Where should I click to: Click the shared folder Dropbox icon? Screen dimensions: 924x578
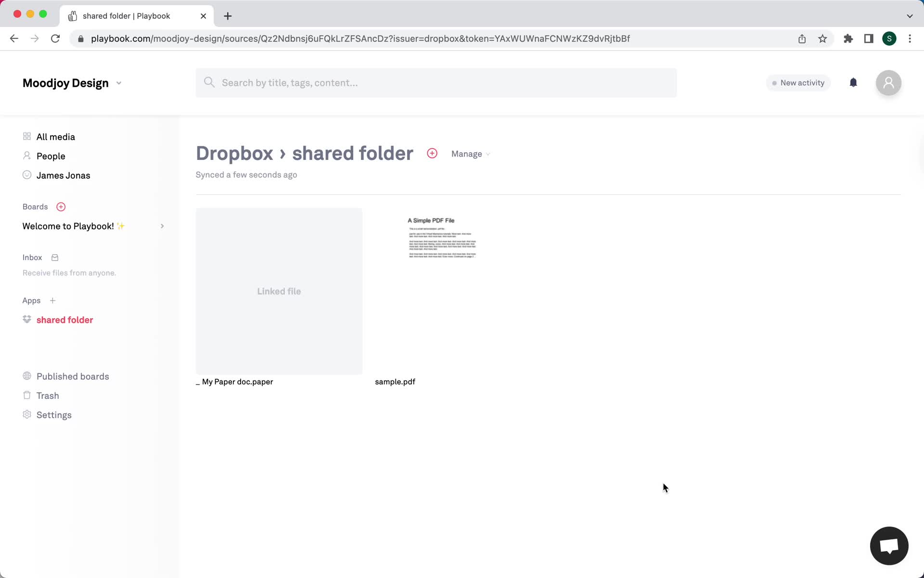pos(26,320)
